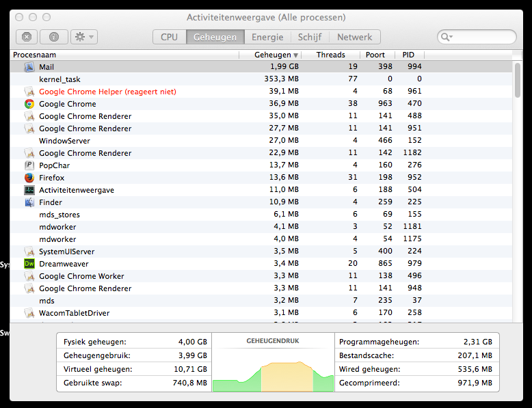Switch to the Schijf tab

[310, 37]
